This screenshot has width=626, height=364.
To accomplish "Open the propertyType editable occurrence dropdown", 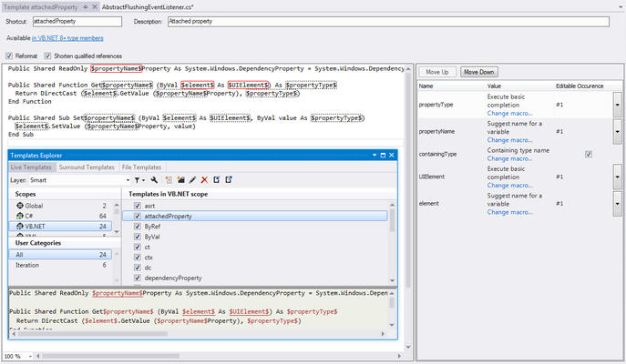I will pyautogui.click(x=617, y=105).
